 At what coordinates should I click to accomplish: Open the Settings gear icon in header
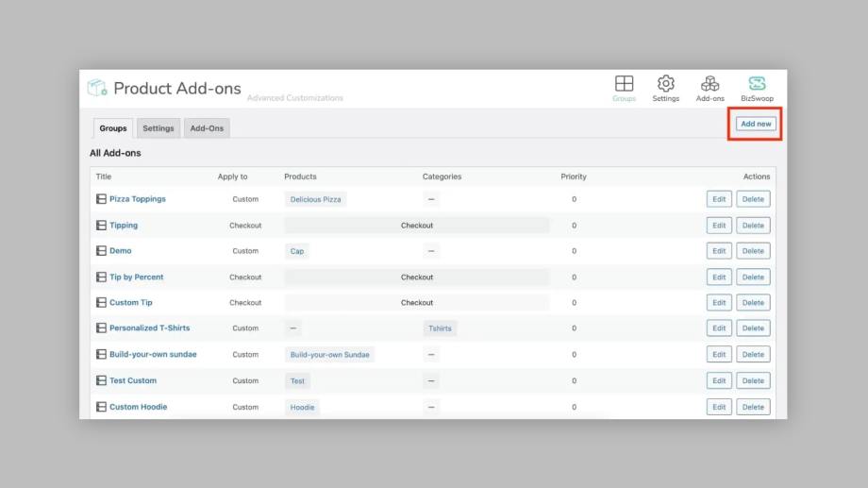665,84
